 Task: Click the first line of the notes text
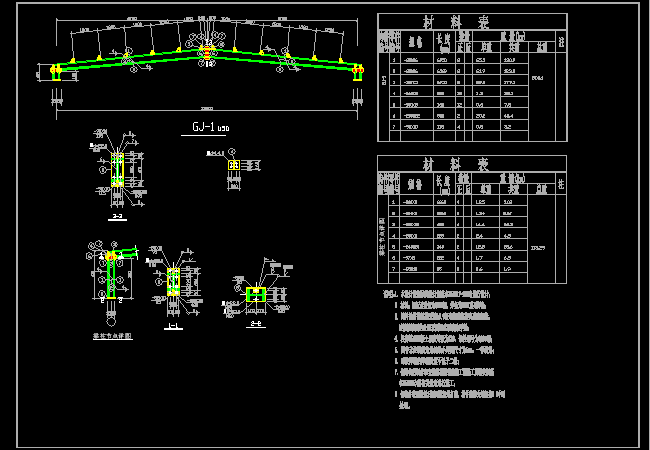click(440, 295)
